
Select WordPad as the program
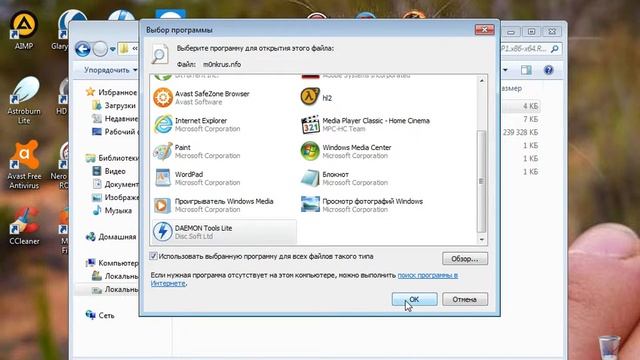(224, 178)
